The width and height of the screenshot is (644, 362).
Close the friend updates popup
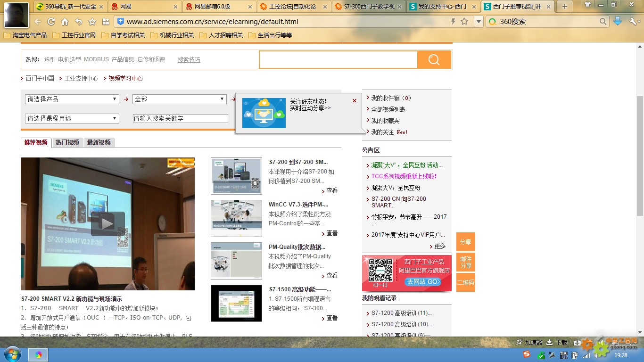pyautogui.click(x=355, y=100)
